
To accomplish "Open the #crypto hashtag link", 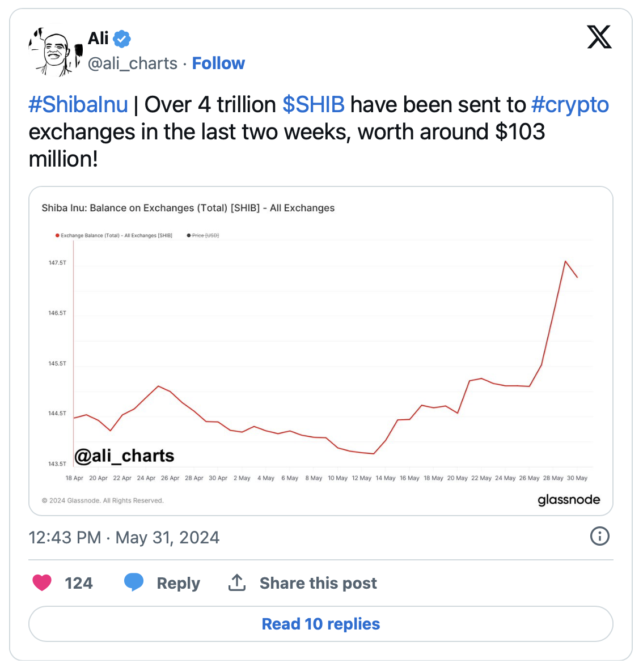I will (570, 105).
